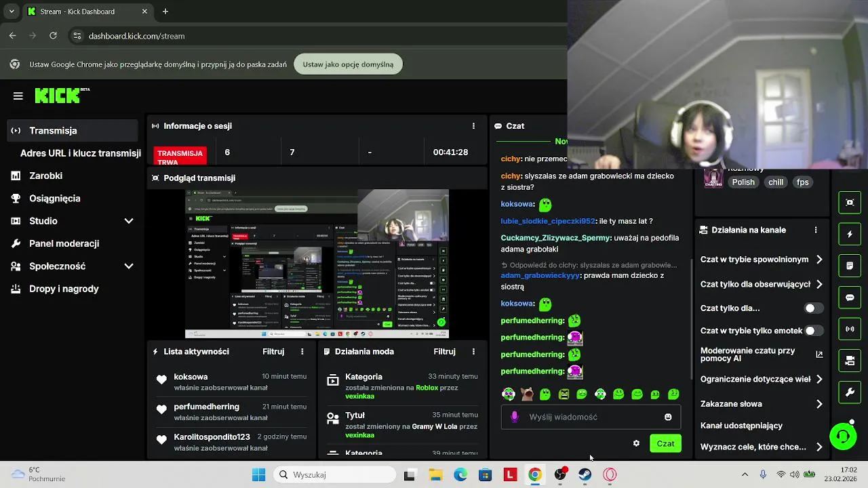Insert the angry green emote from quick row
868x488 pixels.
(x=564, y=394)
